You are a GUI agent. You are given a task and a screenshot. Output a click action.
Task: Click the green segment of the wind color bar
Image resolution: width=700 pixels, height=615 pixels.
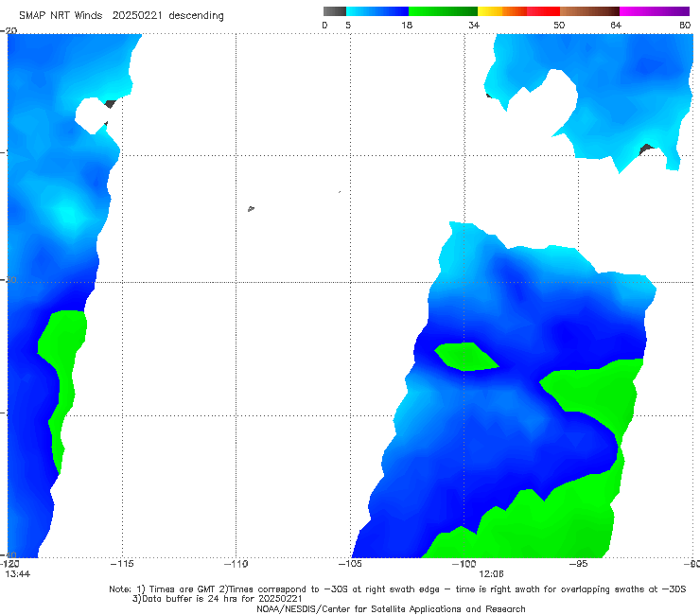click(443, 11)
